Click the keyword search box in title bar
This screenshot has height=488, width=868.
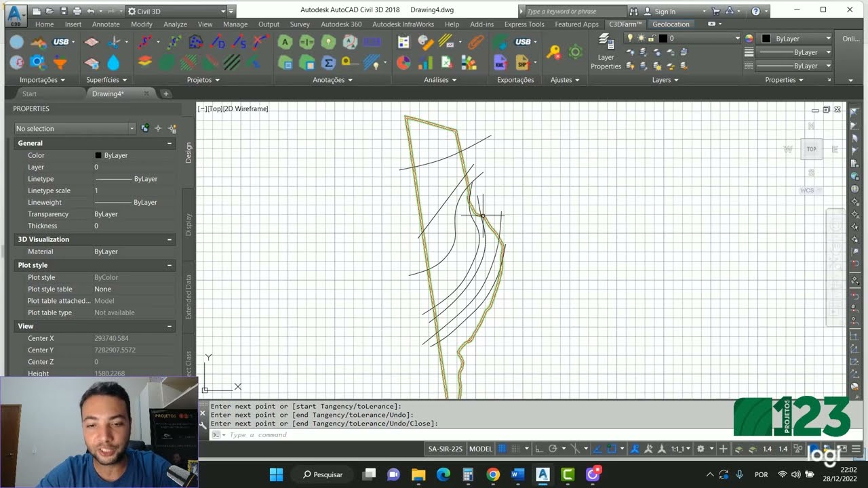pyautogui.click(x=575, y=11)
